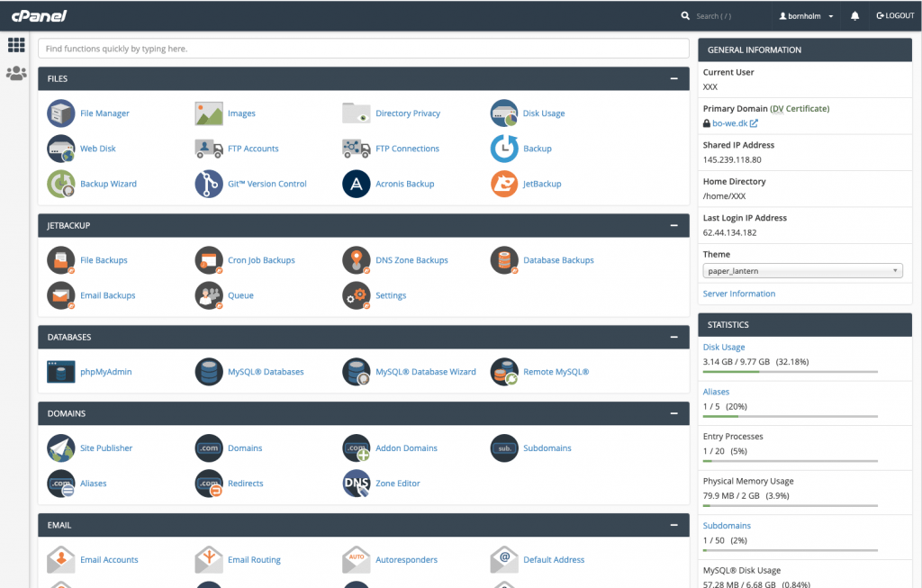The width and height of the screenshot is (922, 588).
Task: Collapse the FILES section
Action: click(674, 78)
